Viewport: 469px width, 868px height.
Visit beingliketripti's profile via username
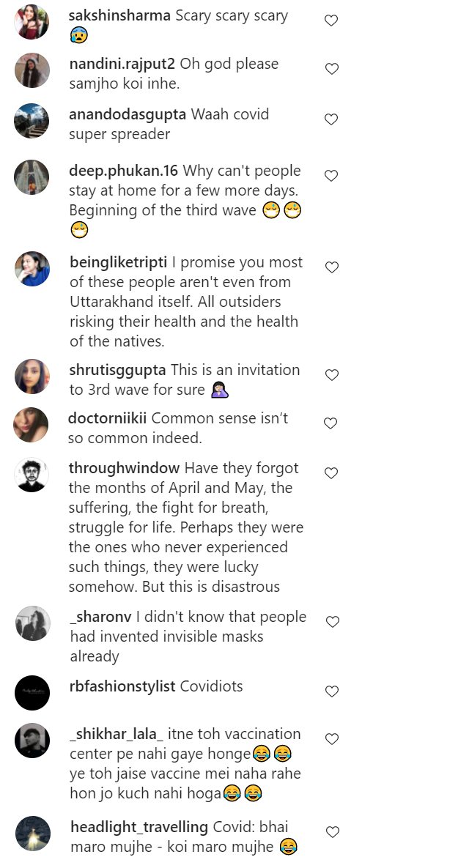tap(118, 262)
